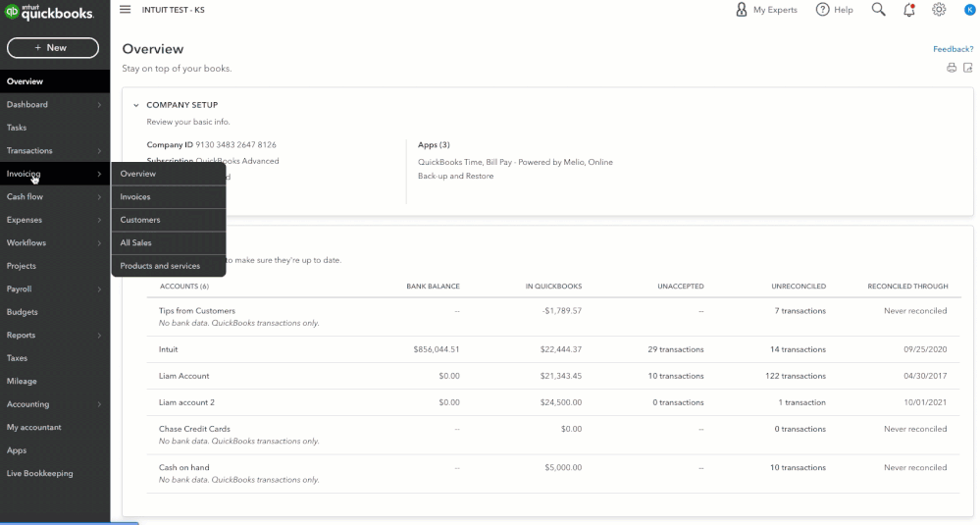Open the settings gear
The height and width of the screenshot is (525, 980).
click(939, 10)
